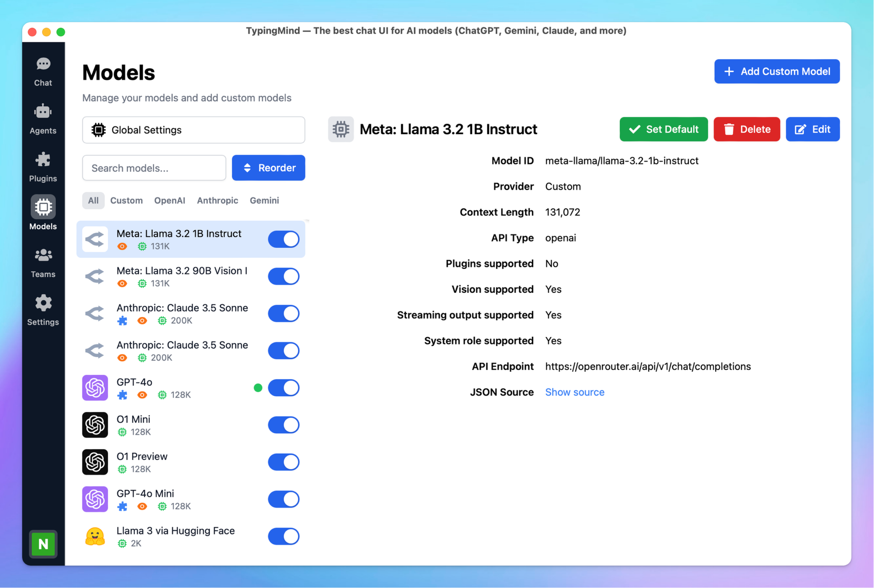Click the 131,072 context length value
The width and height of the screenshot is (874, 588).
[x=562, y=212]
